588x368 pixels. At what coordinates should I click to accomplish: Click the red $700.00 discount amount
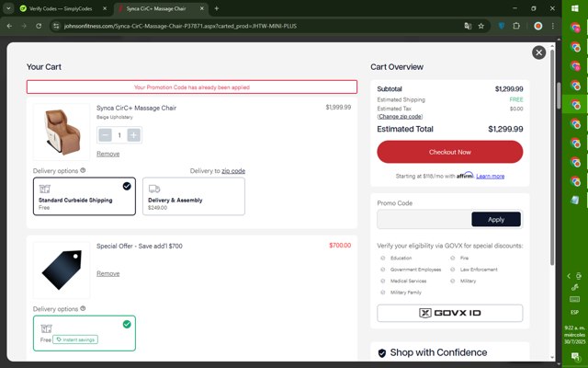(340, 246)
